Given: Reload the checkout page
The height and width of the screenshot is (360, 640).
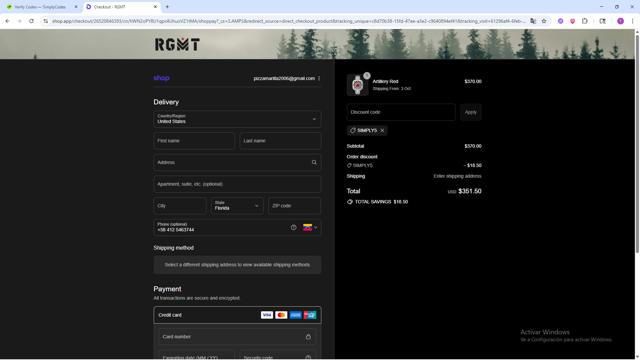Looking at the screenshot, I should 31,21.
